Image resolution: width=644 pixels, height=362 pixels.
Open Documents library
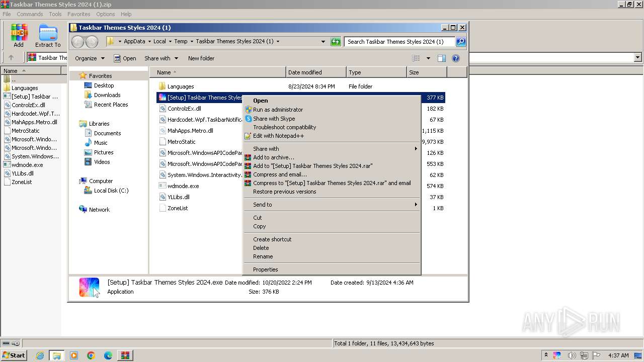[107, 133]
